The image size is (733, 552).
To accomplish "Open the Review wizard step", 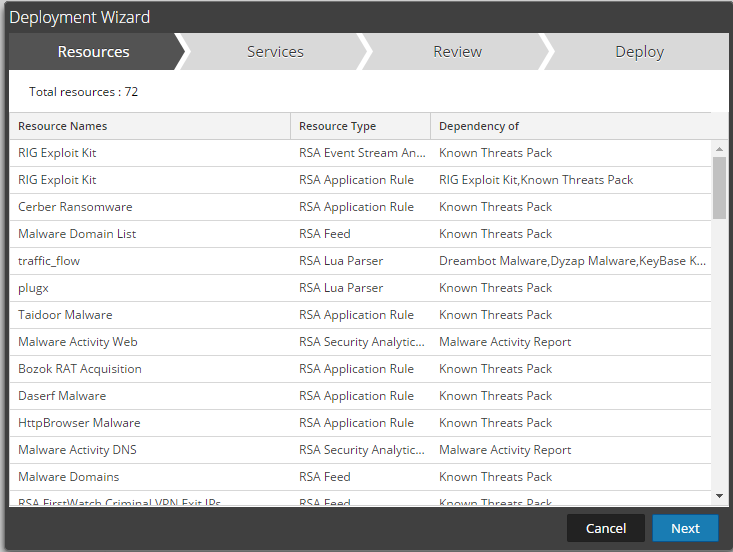I will click(457, 52).
